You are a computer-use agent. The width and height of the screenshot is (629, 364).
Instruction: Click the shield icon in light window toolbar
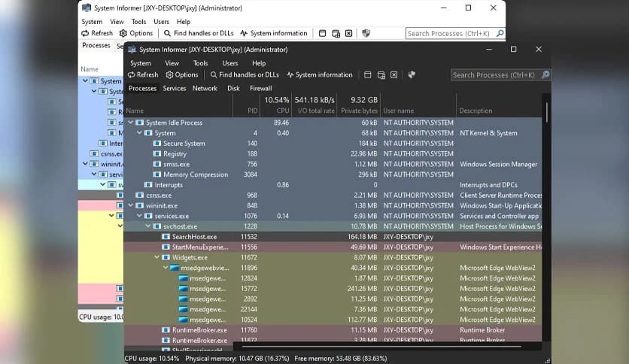coord(366,33)
